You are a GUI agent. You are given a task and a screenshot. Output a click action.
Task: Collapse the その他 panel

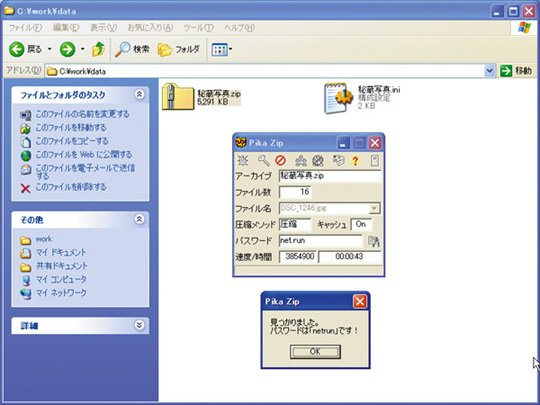pos(139,219)
